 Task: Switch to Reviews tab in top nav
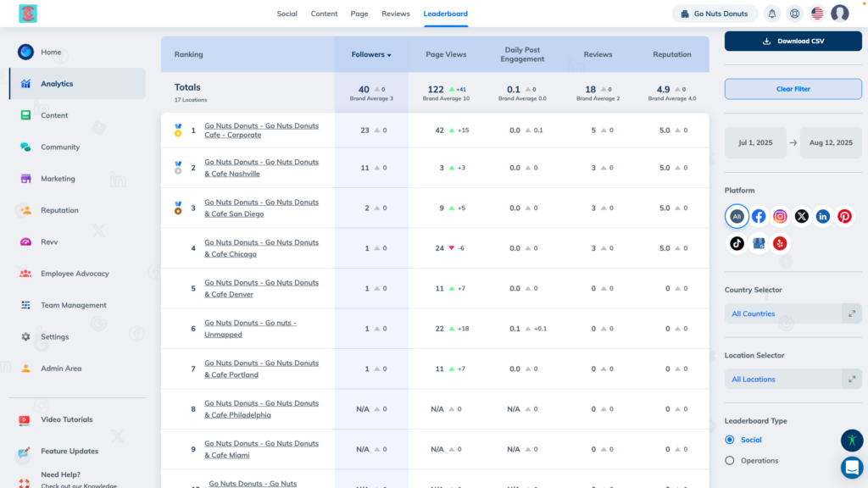coord(396,14)
